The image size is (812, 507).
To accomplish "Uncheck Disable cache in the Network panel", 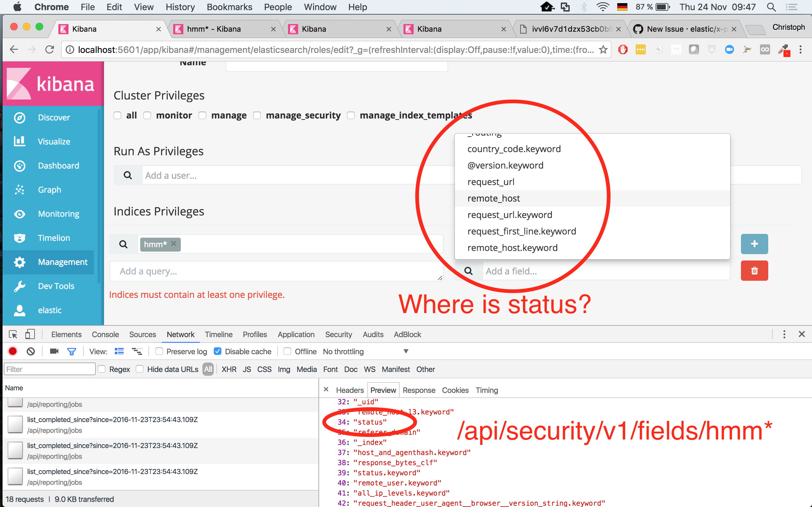I will [218, 351].
